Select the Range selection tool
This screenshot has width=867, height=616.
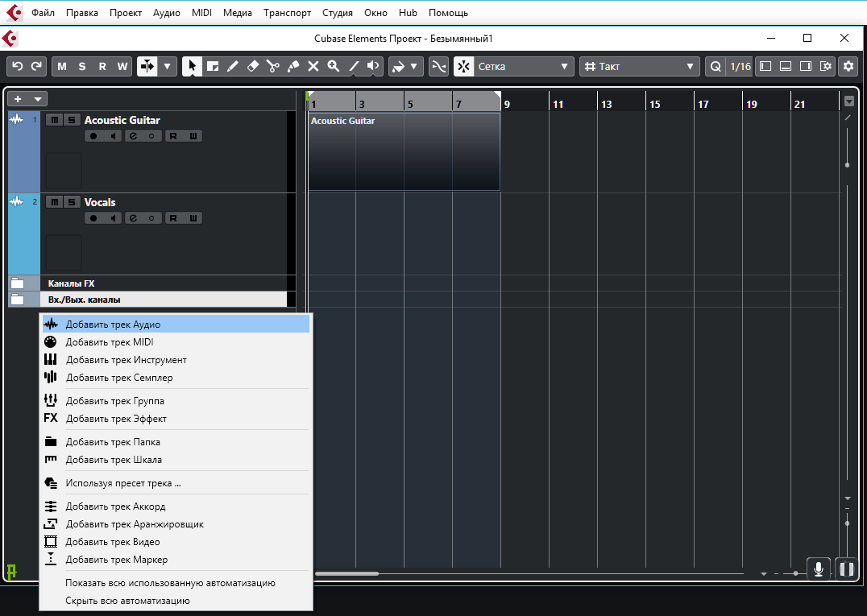[212, 67]
